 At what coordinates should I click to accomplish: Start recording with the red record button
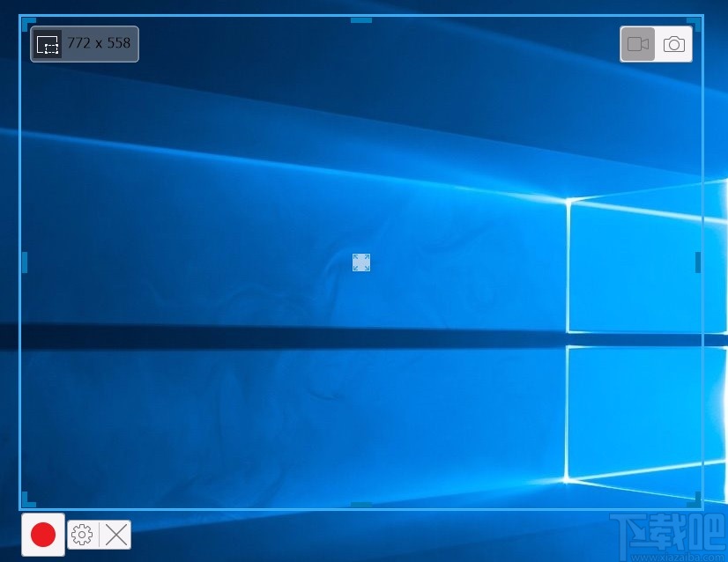pyautogui.click(x=43, y=534)
